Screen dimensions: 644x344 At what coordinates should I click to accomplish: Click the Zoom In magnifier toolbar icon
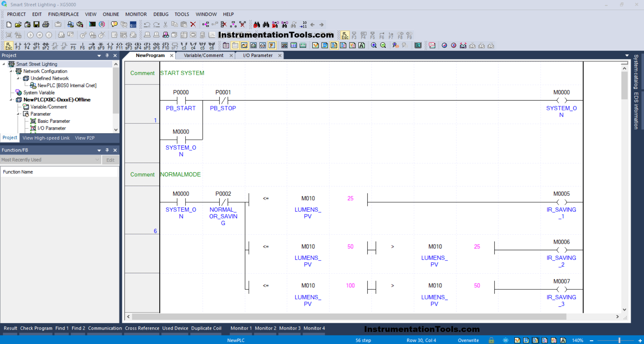(373, 45)
